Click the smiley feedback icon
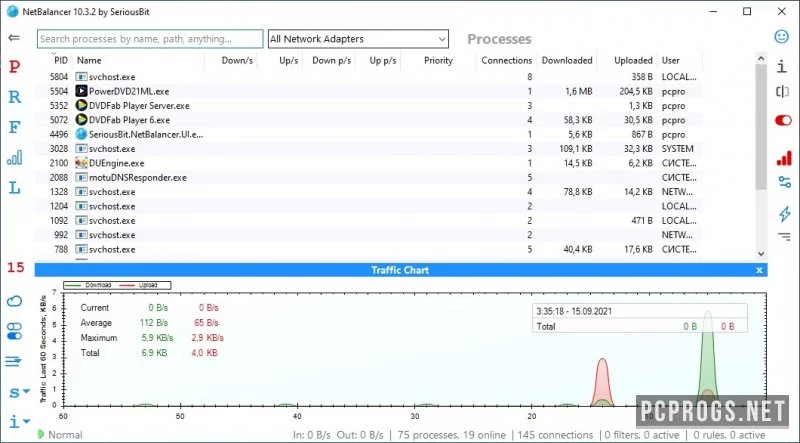Viewport: 800px width, 443px height. coord(782,36)
